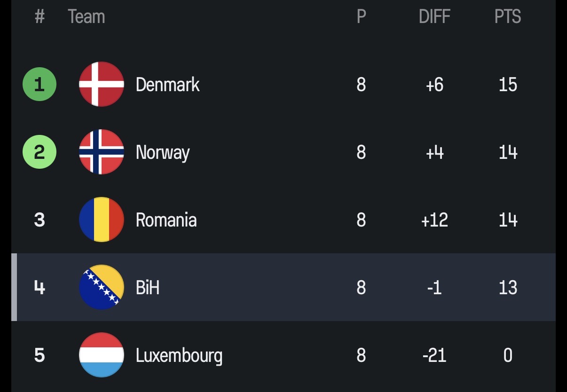Click the Romania flag icon

(x=102, y=220)
